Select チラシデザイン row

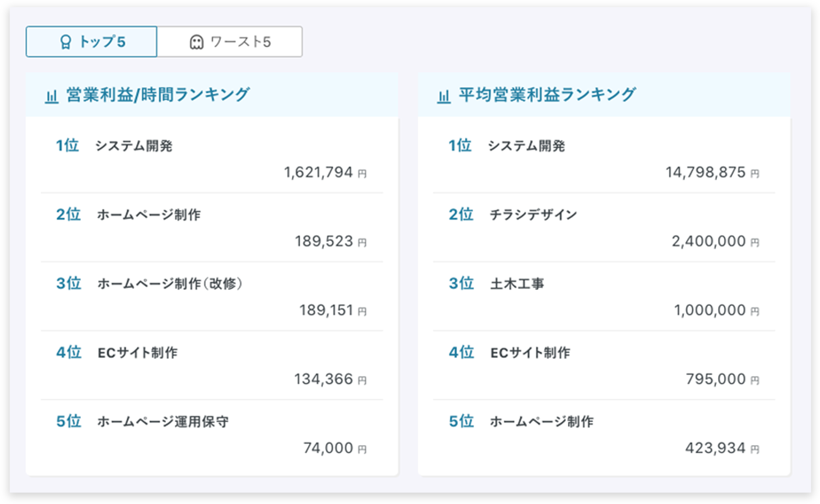point(604,228)
